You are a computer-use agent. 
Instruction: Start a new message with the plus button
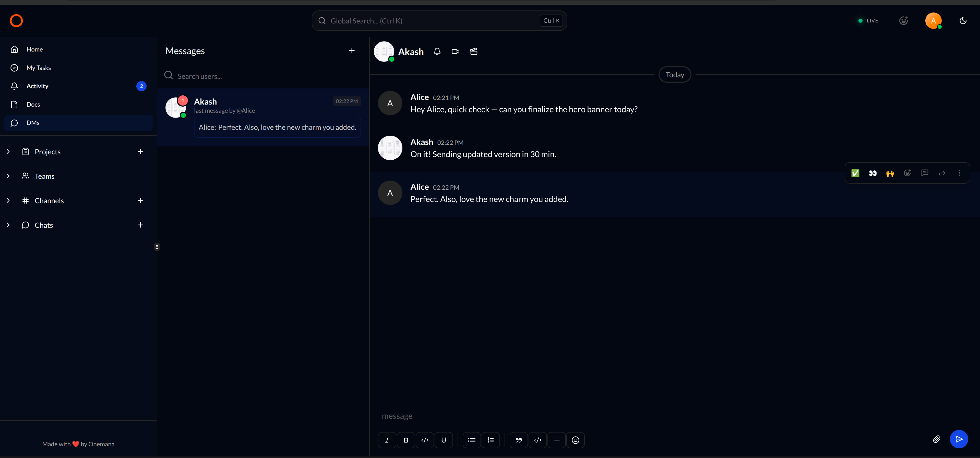(x=352, y=50)
